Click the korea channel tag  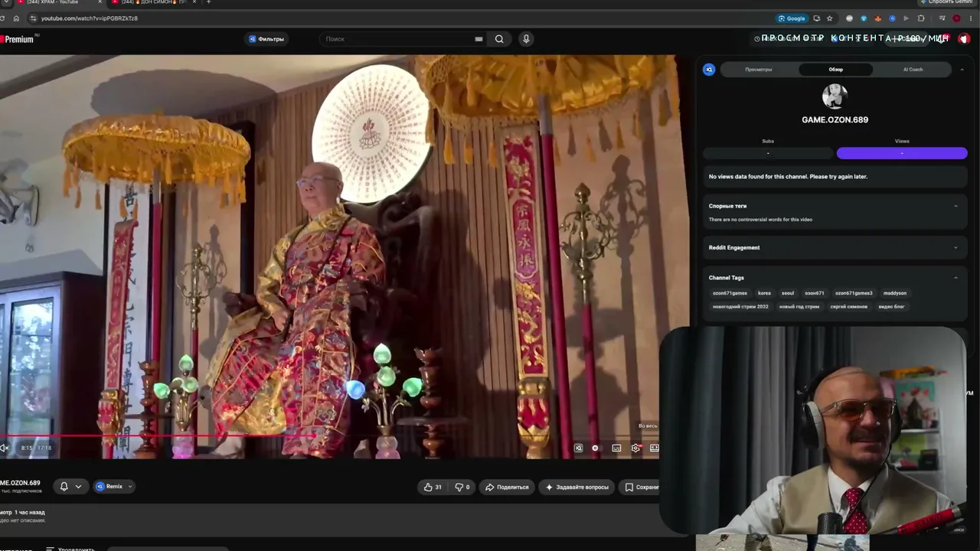[x=764, y=293]
